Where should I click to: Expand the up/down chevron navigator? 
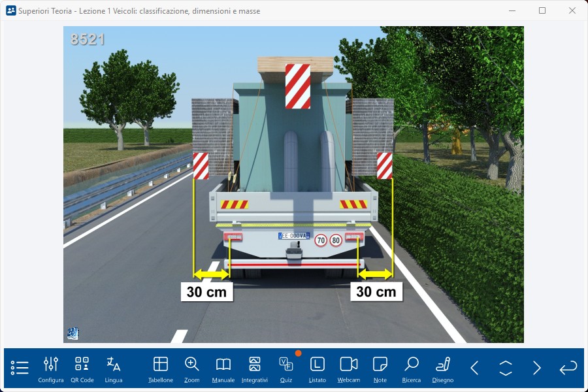tap(506, 368)
